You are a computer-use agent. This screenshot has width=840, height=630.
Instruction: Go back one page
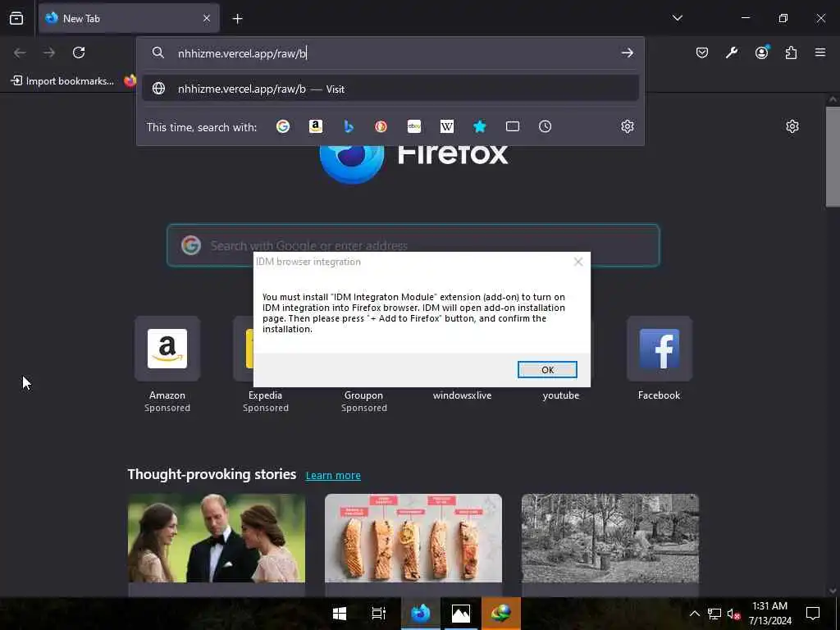pos(20,52)
